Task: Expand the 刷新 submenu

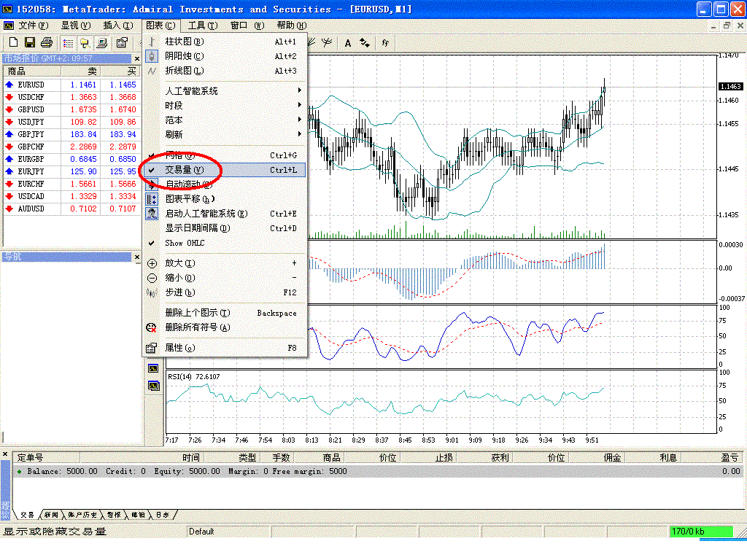Action: click(225, 135)
